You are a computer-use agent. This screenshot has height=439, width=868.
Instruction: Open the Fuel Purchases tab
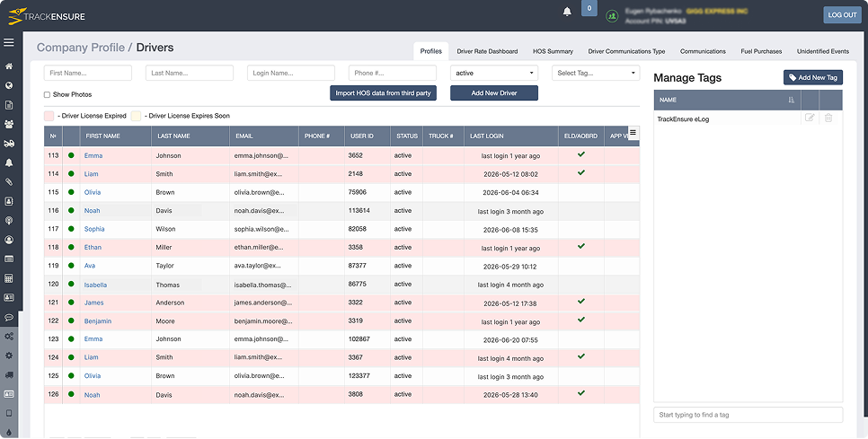click(x=761, y=51)
